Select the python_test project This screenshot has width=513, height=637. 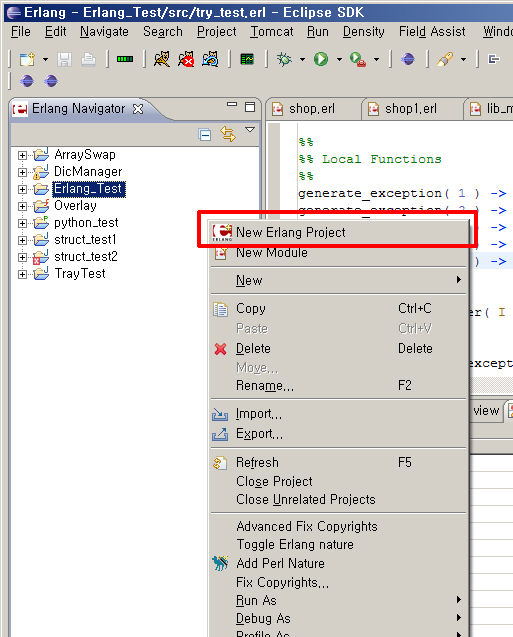pos(86,223)
